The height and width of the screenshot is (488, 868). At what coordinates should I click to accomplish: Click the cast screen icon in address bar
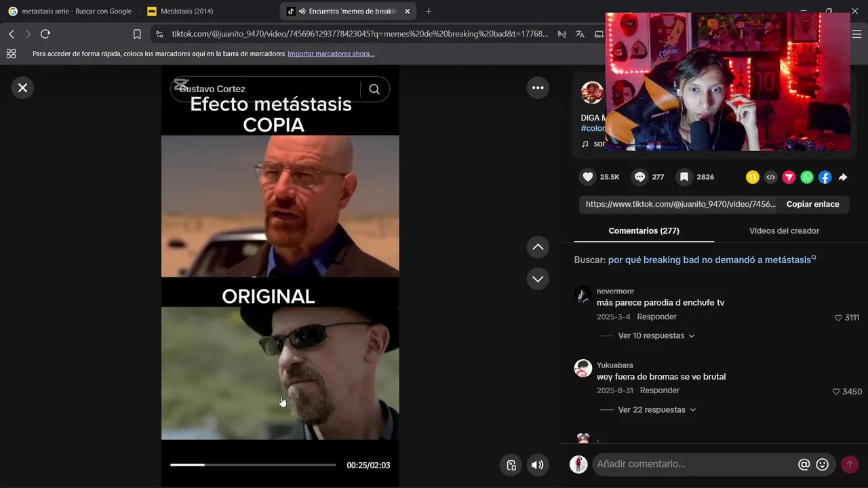point(599,34)
